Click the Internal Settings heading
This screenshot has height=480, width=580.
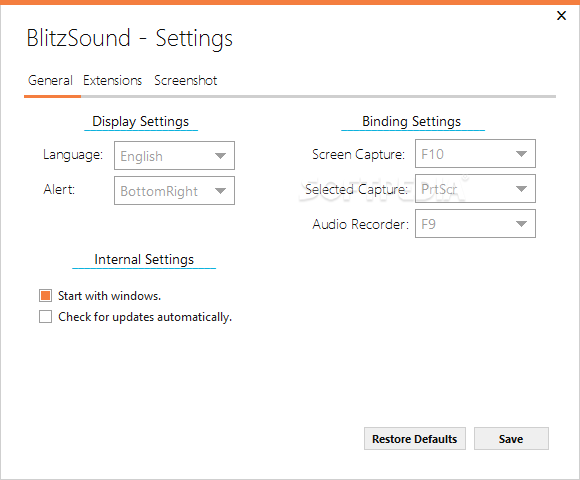pyautogui.click(x=144, y=259)
